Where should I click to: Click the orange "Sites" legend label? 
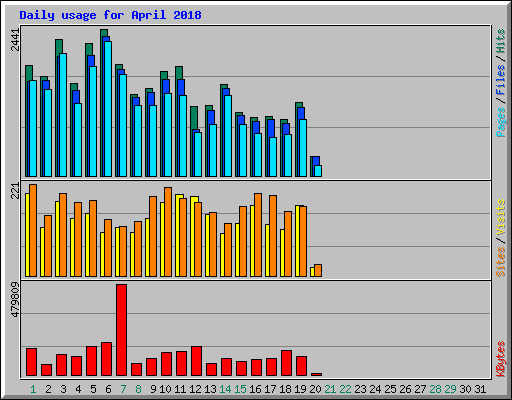click(x=501, y=262)
